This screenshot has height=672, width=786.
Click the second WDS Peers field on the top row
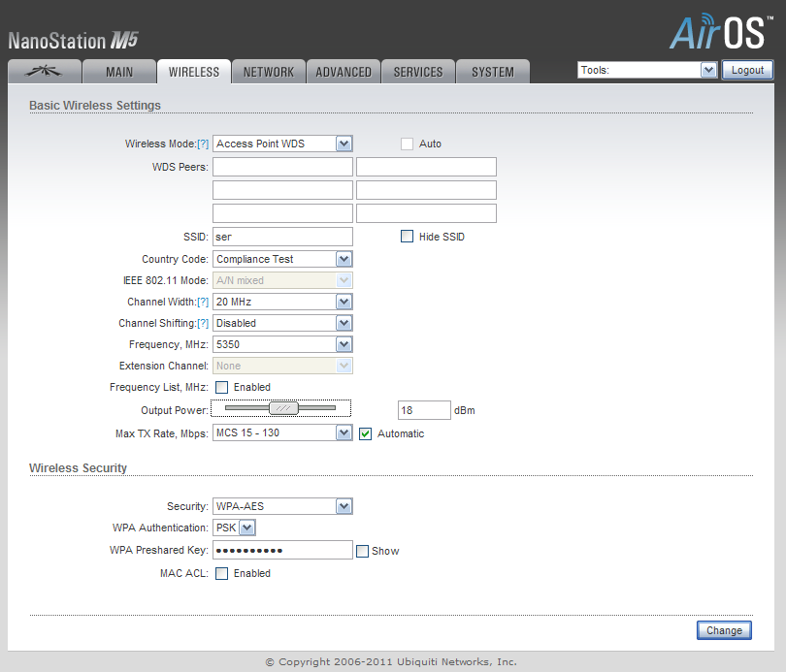click(427, 167)
